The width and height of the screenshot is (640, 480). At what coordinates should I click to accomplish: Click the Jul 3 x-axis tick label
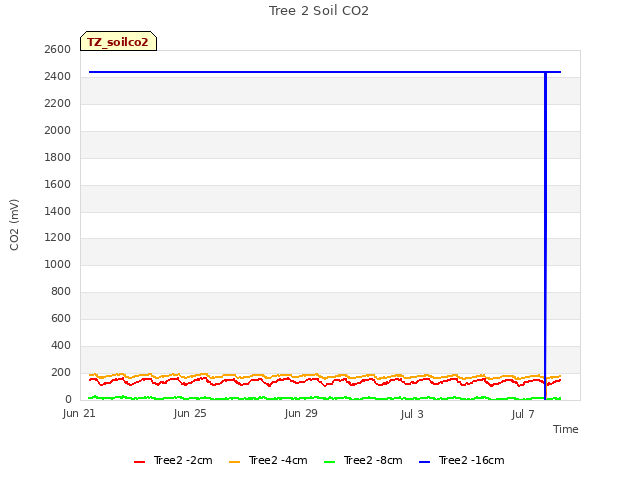412,414
